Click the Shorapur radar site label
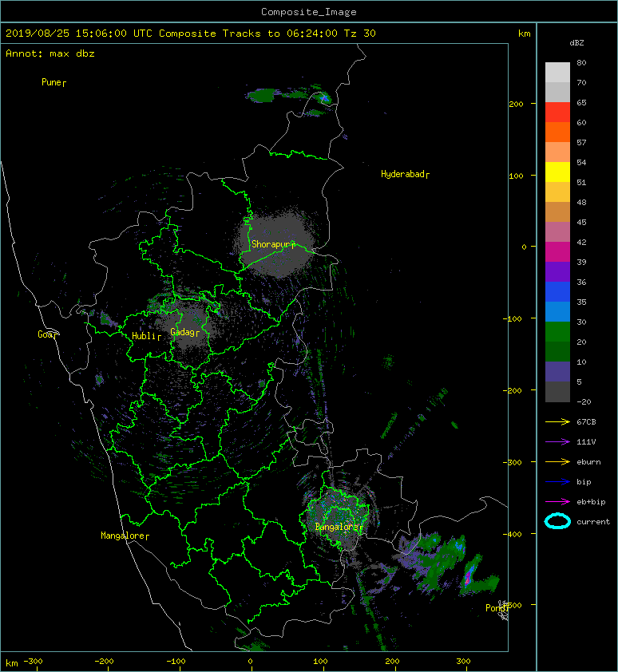 tap(273, 244)
